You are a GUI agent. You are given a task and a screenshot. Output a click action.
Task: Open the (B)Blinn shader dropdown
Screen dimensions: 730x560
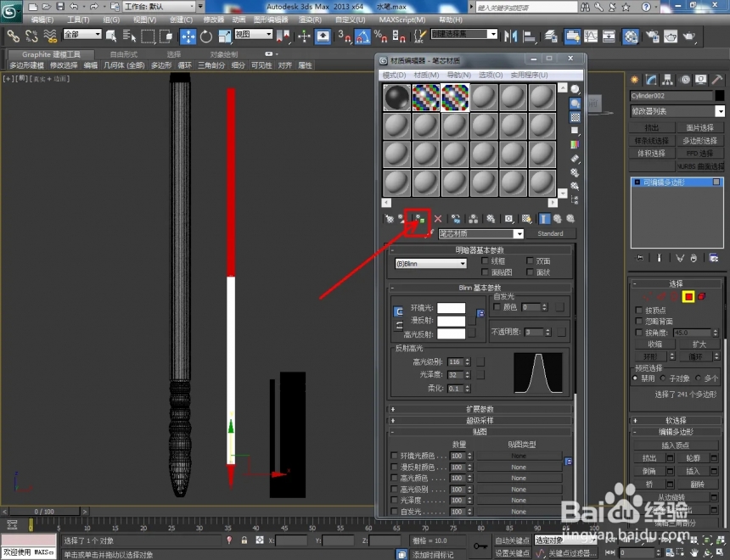(x=430, y=264)
